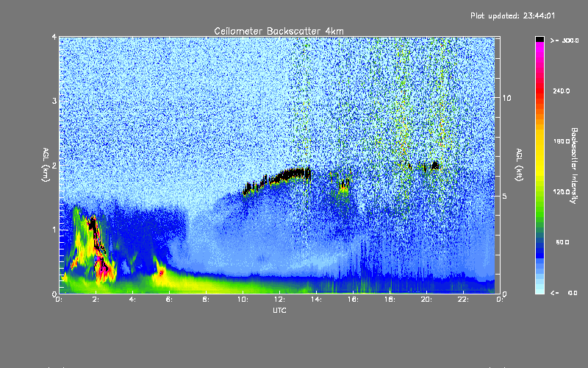Image resolution: width=588 pixels, height=368 pixels.
Task: Click the '10' tick on the kft axis
Action: coord(506,98)
